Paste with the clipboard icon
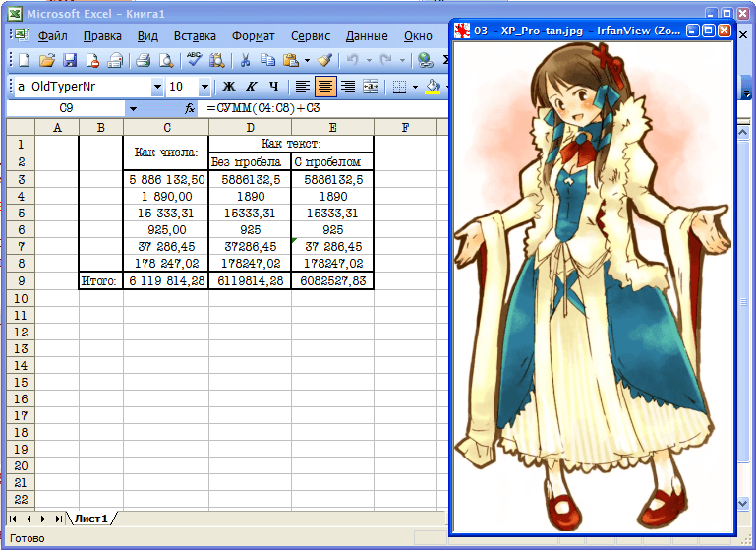Viewport: 756px width, 550px height. click(291, 60)
